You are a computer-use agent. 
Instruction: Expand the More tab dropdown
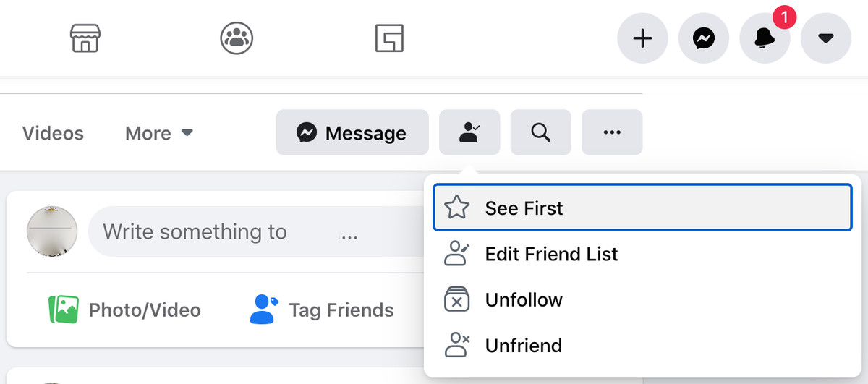[159, 133]
